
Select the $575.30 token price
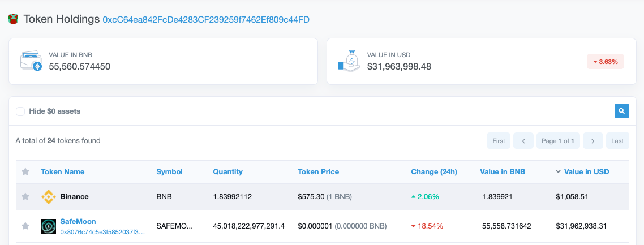point(311,196)
